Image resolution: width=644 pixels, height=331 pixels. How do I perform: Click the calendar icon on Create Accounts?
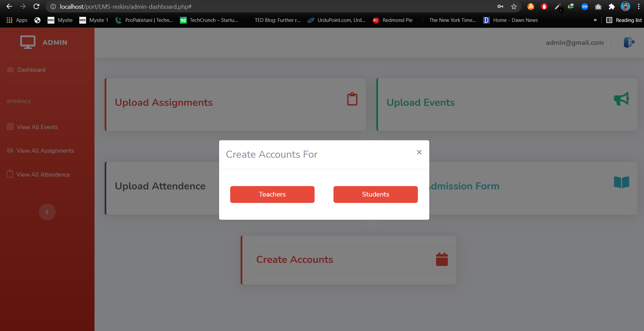(x=441, y=259)
